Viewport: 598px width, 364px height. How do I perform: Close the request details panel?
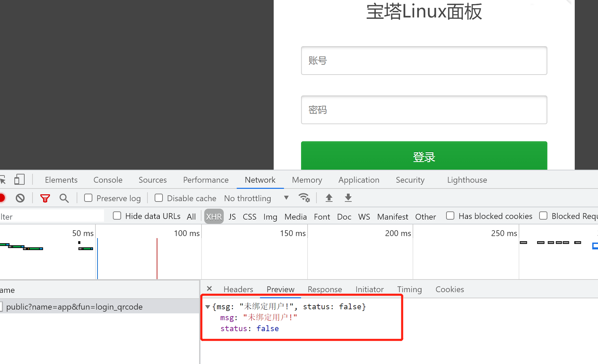tap(209, 289)
